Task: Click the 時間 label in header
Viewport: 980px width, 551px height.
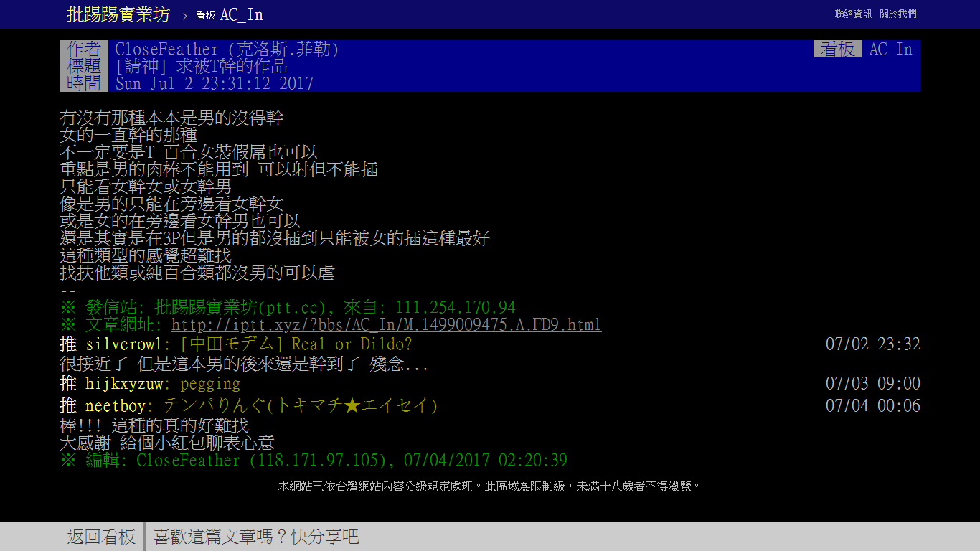Action: point(85,83)
